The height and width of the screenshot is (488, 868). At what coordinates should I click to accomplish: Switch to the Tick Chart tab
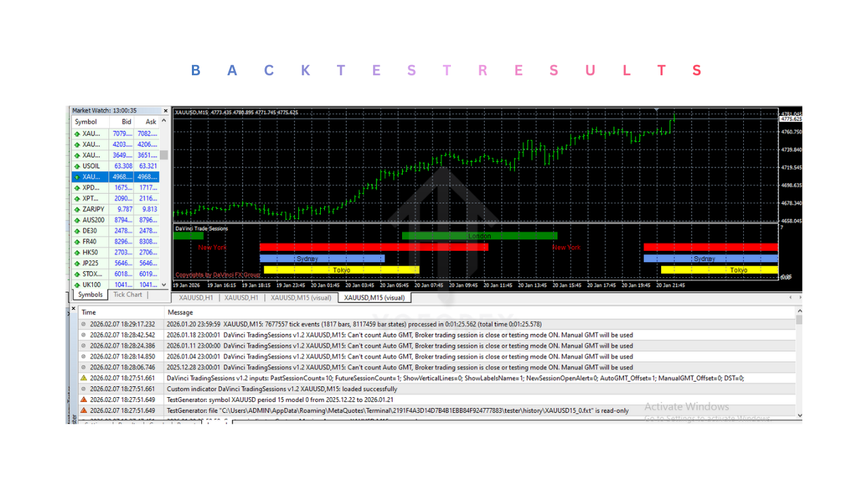tap(127, 295)
